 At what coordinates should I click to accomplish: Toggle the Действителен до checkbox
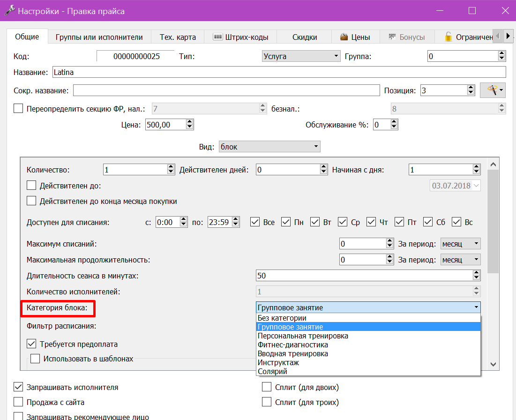click(31, 185)
